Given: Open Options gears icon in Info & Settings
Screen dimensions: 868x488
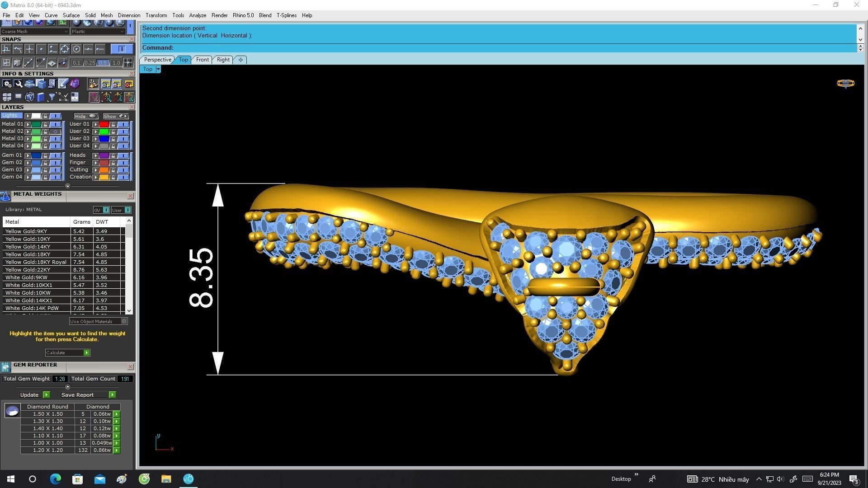Looking at the screenshot, I should coord(7,84).
